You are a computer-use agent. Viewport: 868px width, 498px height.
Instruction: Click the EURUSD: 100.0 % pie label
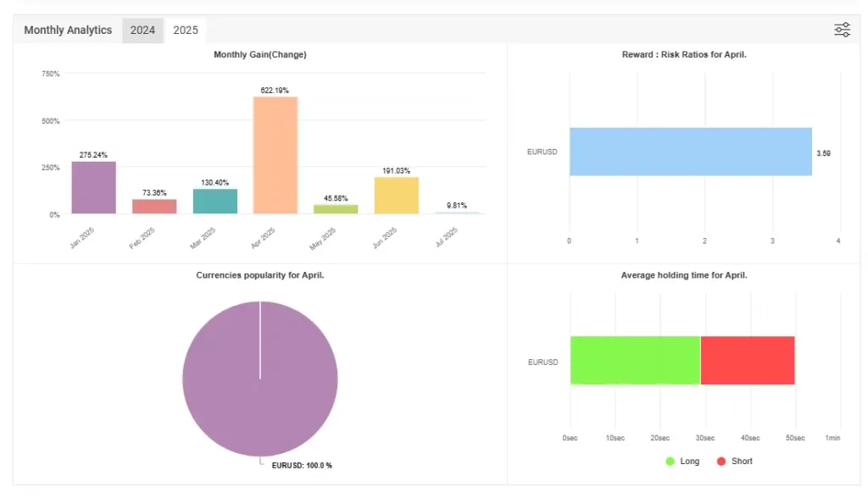[x=302, y=465]
